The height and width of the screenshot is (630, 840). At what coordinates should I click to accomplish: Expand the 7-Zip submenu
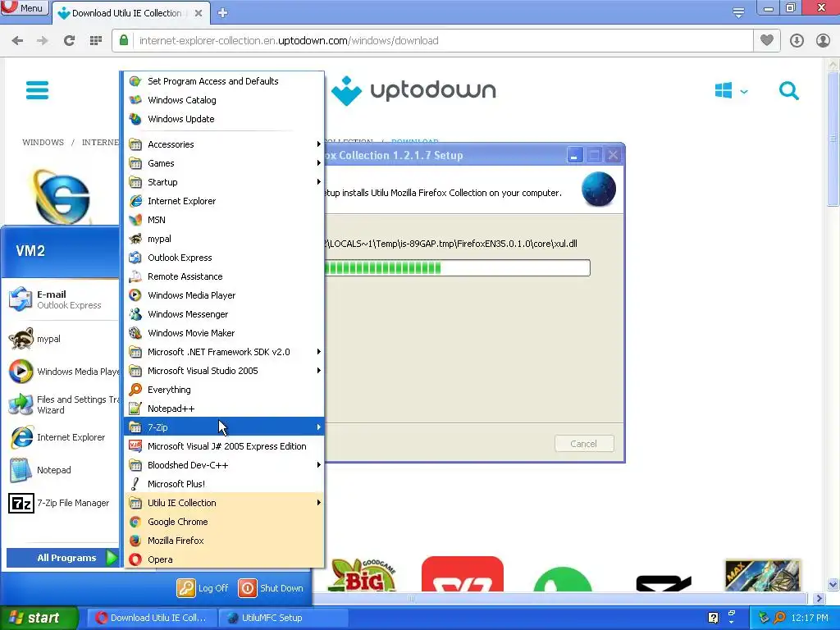coord(224,427)
